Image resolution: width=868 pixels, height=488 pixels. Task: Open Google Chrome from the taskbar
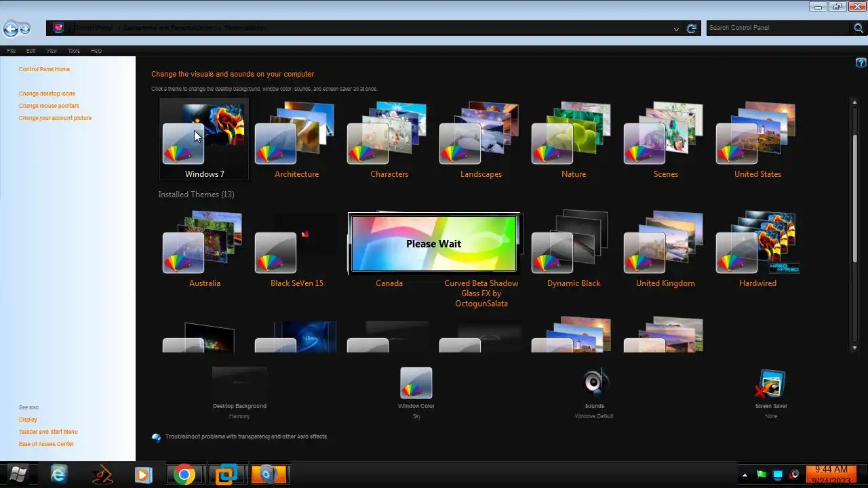[x=184, y=475]
